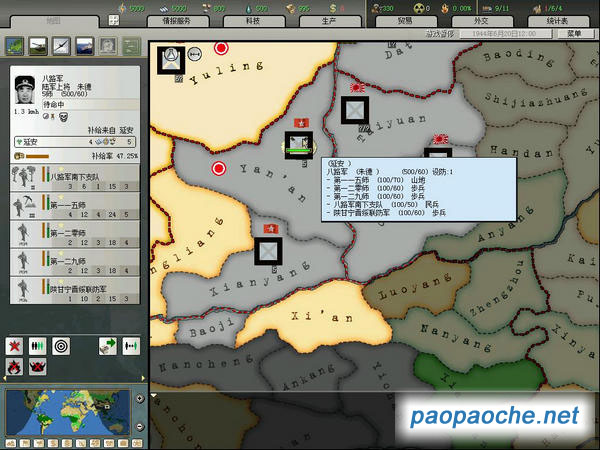
Task: Click the split/attach unit arrows icon
Action: (131, 346)
